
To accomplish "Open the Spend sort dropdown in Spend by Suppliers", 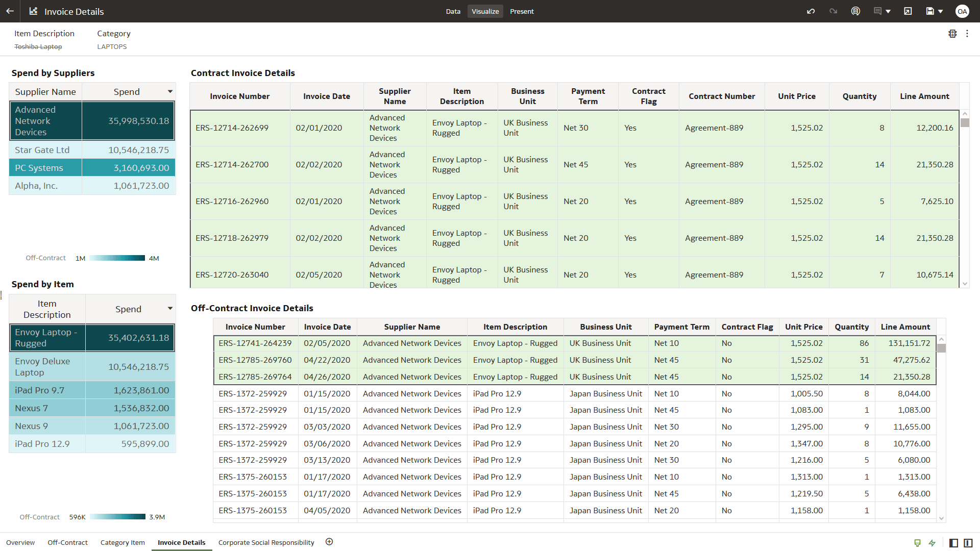I will click(x=169, y=91).
